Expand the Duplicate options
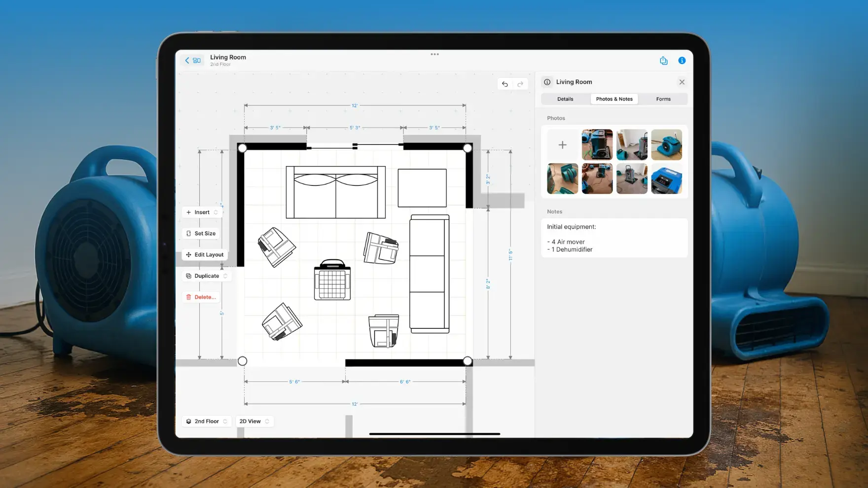This screenshot has width=868, height=488. click(207, 276)
